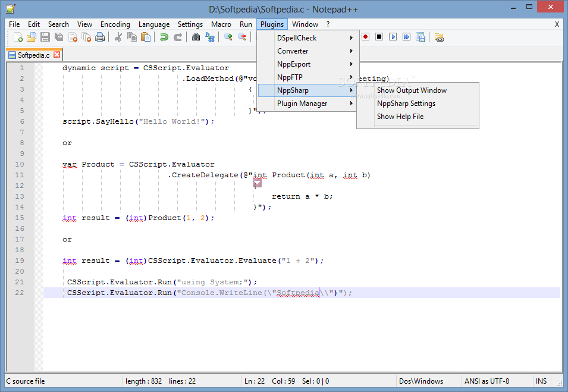This screenshot has height=392, width=568.
Task: Toggle the INS insert mode indicator
Action: [x=541, y=381]
